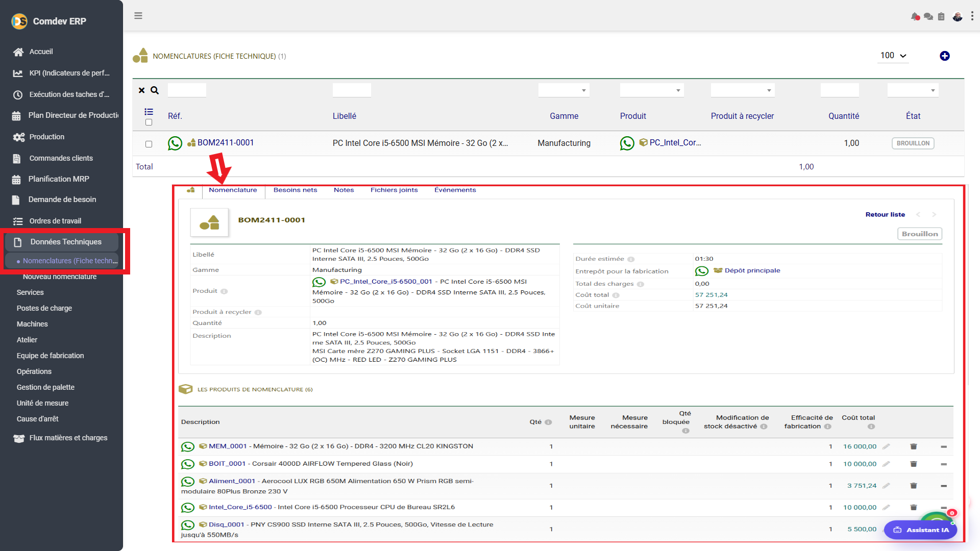Click the Réf. filter input field
Screen dimensions: 980x551
[x=187, y=90]
